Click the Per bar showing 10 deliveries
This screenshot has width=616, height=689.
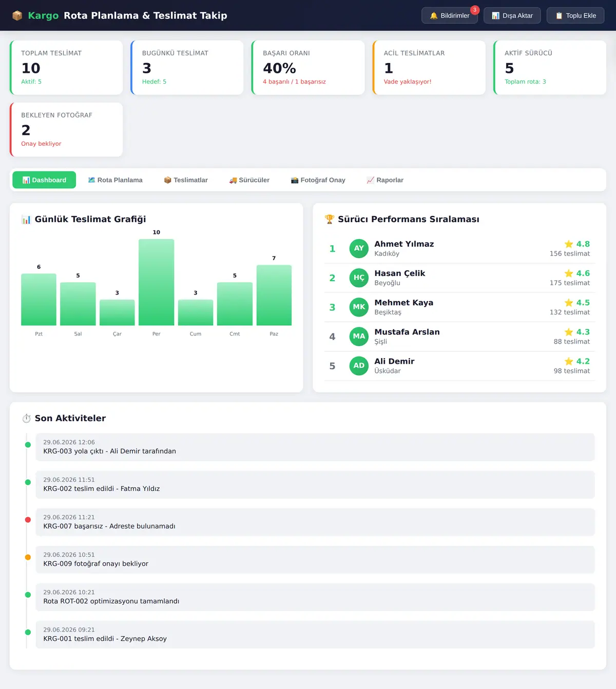coord(157,282)
